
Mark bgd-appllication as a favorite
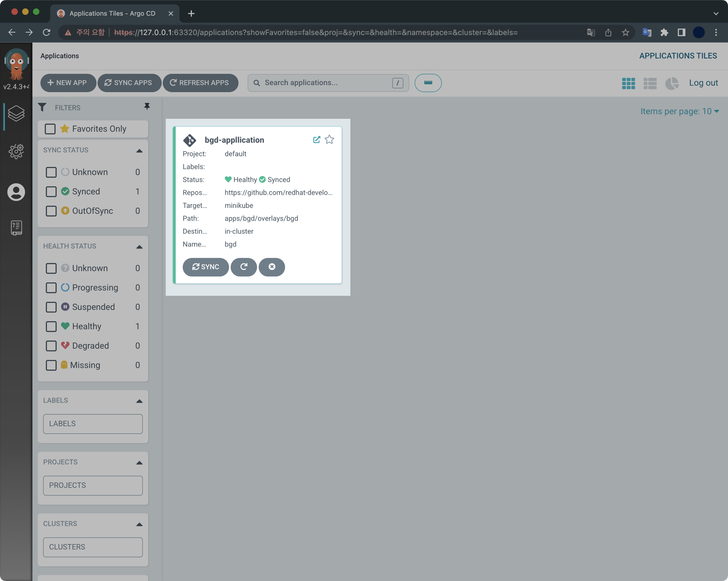pos(330,140)
